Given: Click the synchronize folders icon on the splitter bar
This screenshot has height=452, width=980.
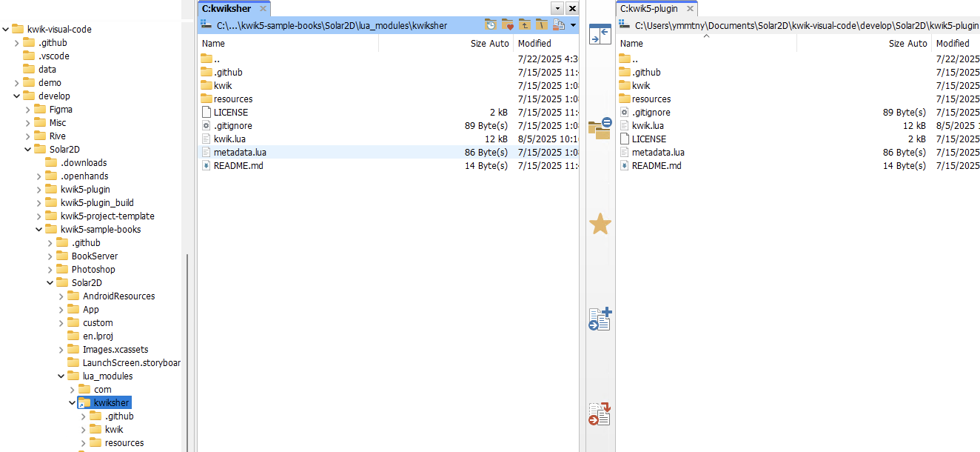Looking at the screenshot, I should (x=600, y=128).
